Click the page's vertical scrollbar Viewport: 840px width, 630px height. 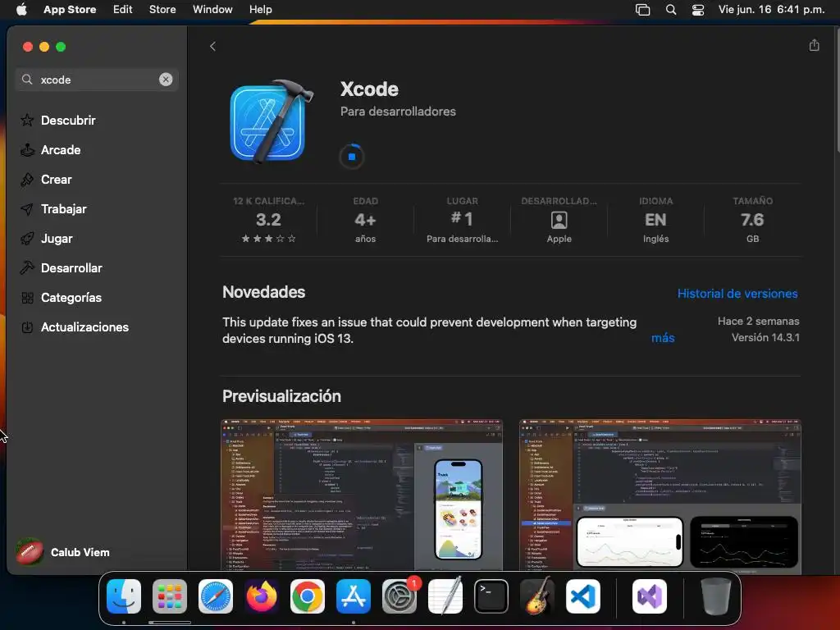coord(837,89)
